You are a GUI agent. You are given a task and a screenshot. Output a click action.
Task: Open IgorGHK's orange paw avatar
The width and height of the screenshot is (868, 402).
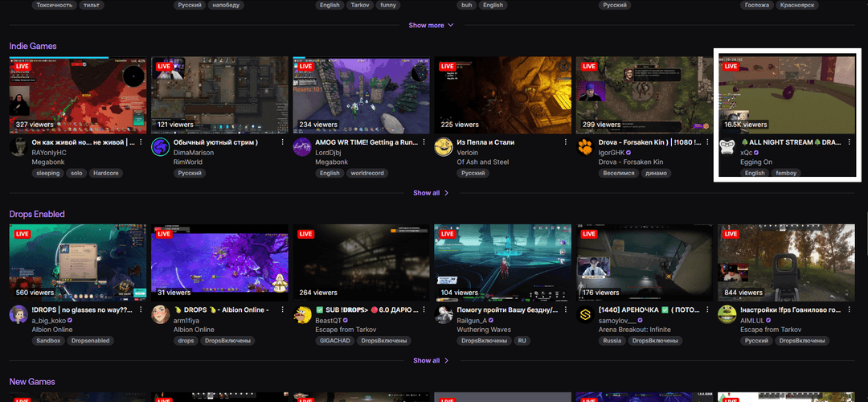point(585,147)
